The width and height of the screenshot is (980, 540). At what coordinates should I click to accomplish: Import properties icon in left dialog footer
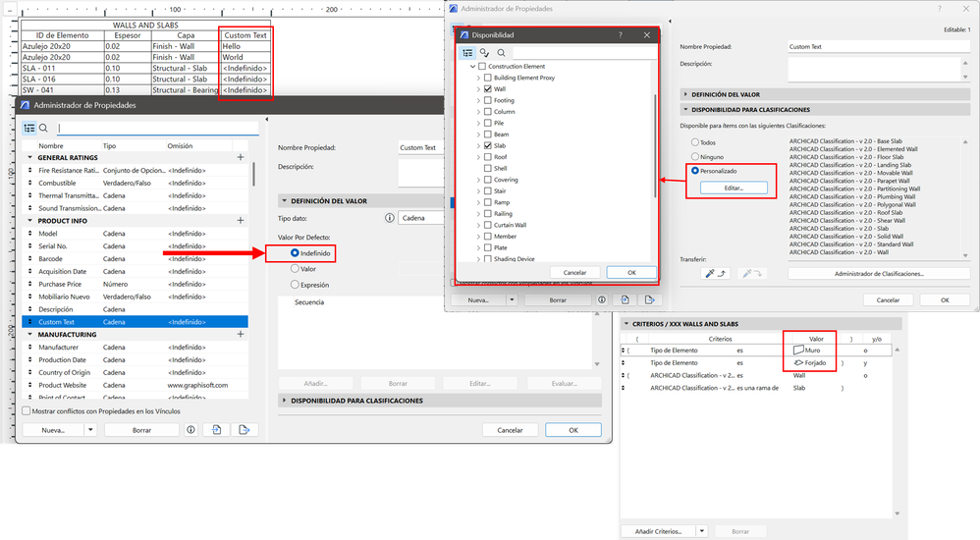(216, 430)
